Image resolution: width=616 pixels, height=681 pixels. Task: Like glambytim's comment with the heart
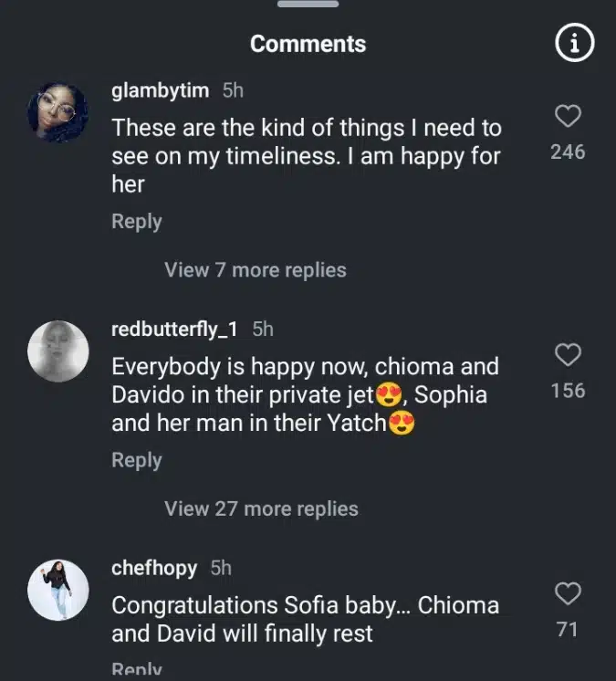pos(568,117)
